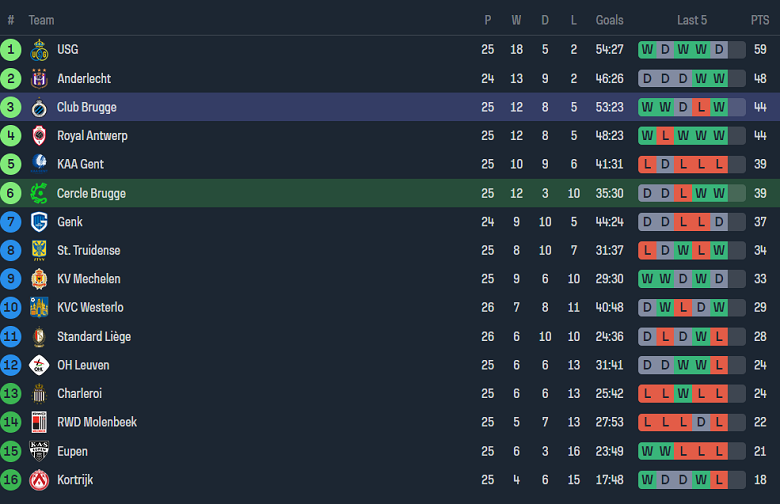The height and width of the screenshot is (504, 780).
Task: Click the Anderlecht club crest
Action: [x=39, y=79]
